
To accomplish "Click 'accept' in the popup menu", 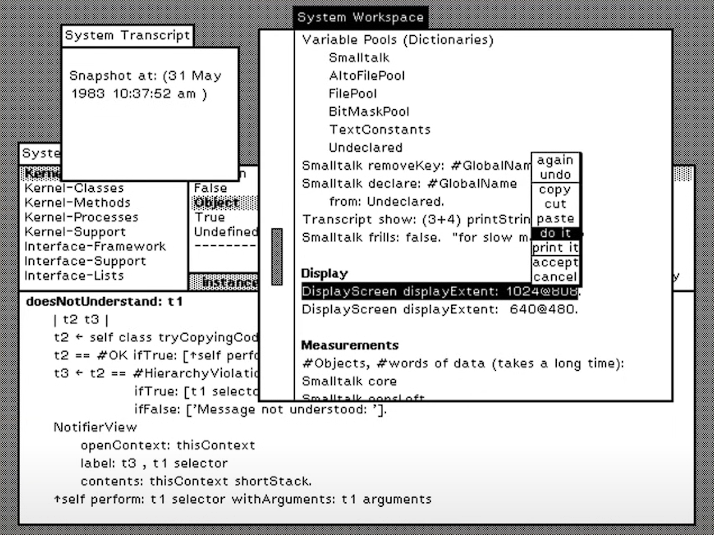I will click(555, 262).
